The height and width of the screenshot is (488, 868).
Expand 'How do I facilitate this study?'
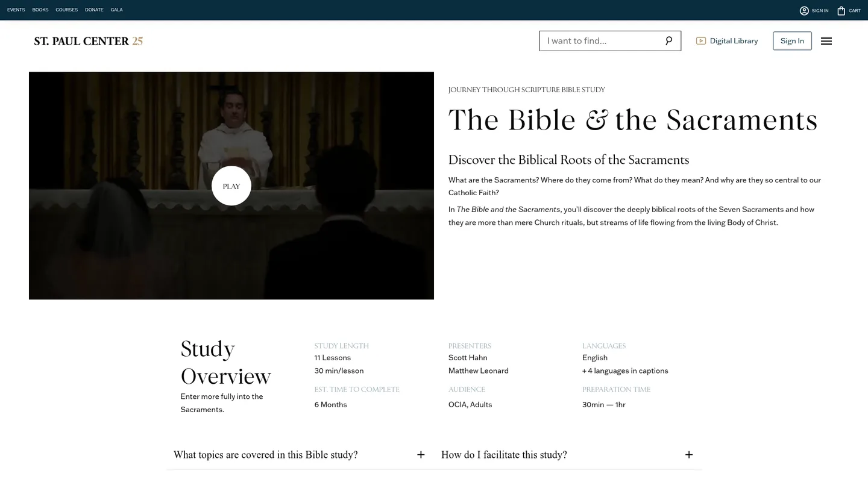tap(567, 455)
